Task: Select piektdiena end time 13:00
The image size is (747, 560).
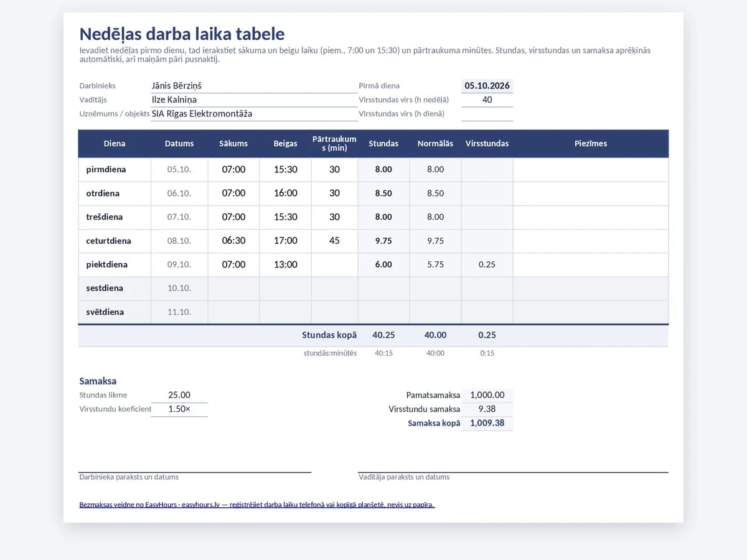Action: [x=285, y=264]
